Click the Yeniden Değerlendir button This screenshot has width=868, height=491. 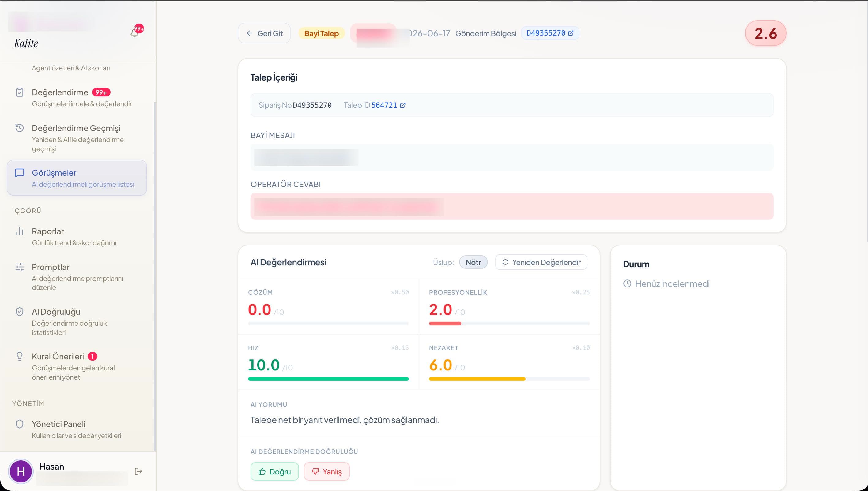(x=541, y=262)
